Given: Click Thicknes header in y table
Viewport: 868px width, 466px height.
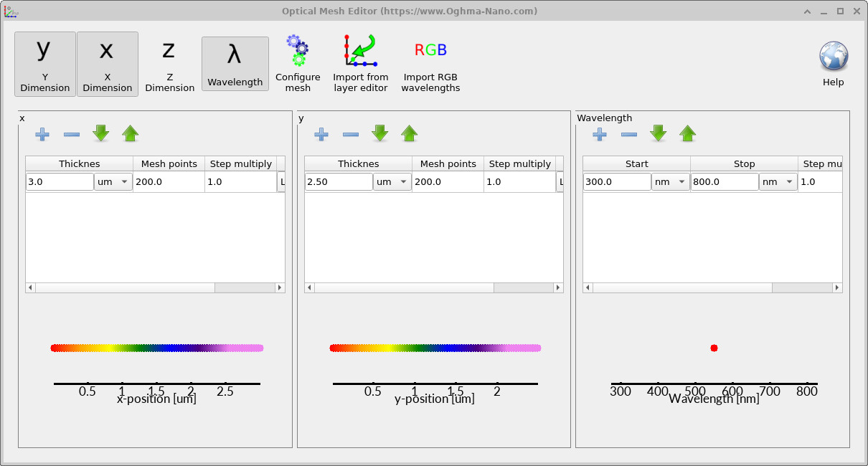Looking at the screenshot, I should tap(359, 164).
